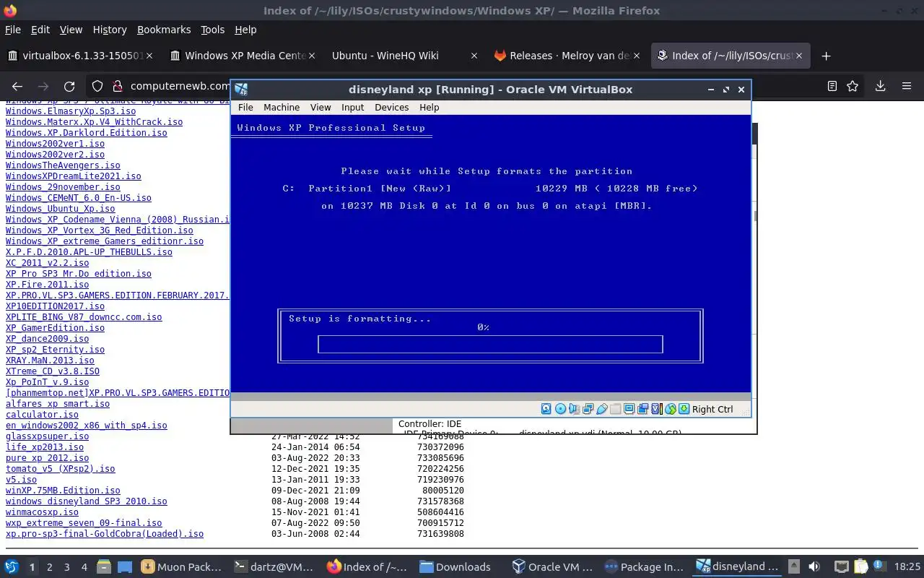The image size is (924, 578).
Task: Open the file manager icon in taskbar
Action: coord(103,567)
